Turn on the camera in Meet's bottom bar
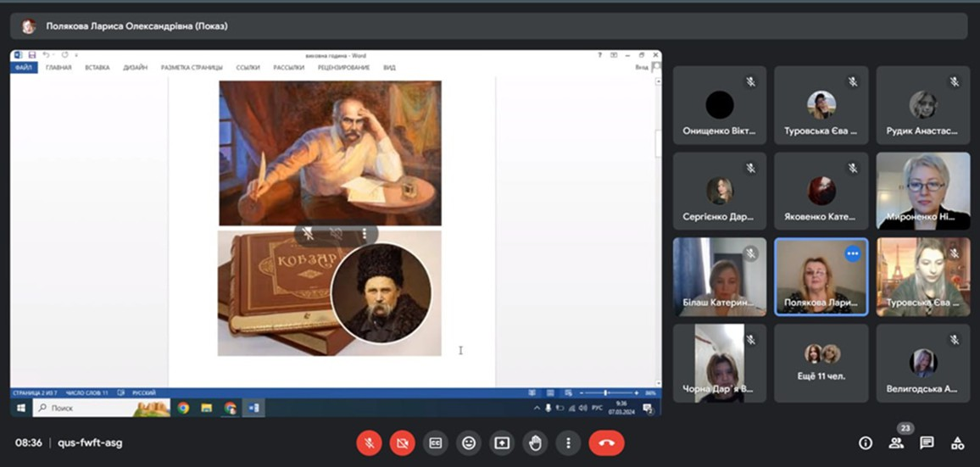This screenshot has width=980, height=467. click(403, 443)
